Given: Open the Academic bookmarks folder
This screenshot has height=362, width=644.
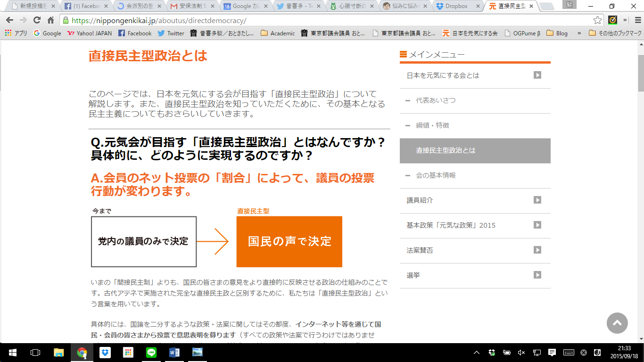Looking at the screenshot, I should [278, 33].
